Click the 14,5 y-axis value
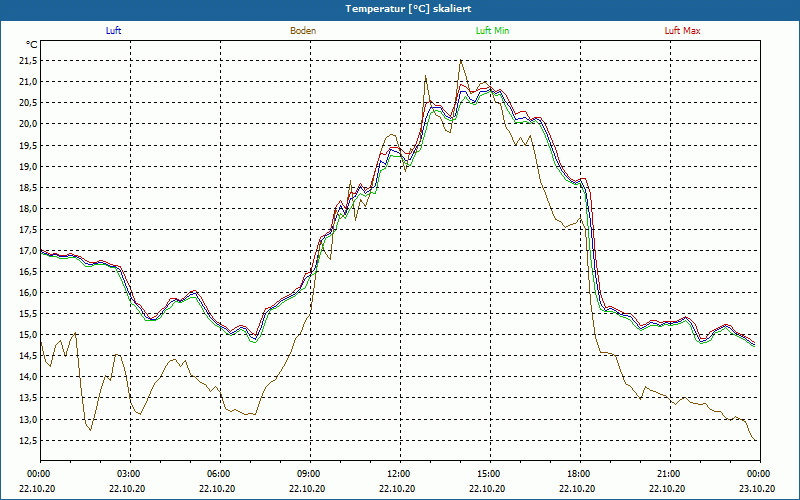The height and width of the screenshot is (500, 800). (28, 356)
